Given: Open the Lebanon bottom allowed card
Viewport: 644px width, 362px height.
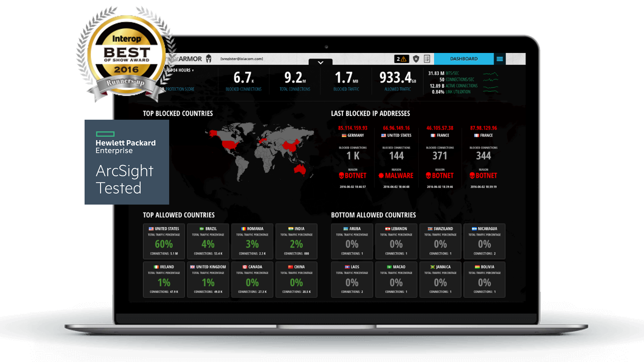Looking at the screenshot, I should 396,242.
